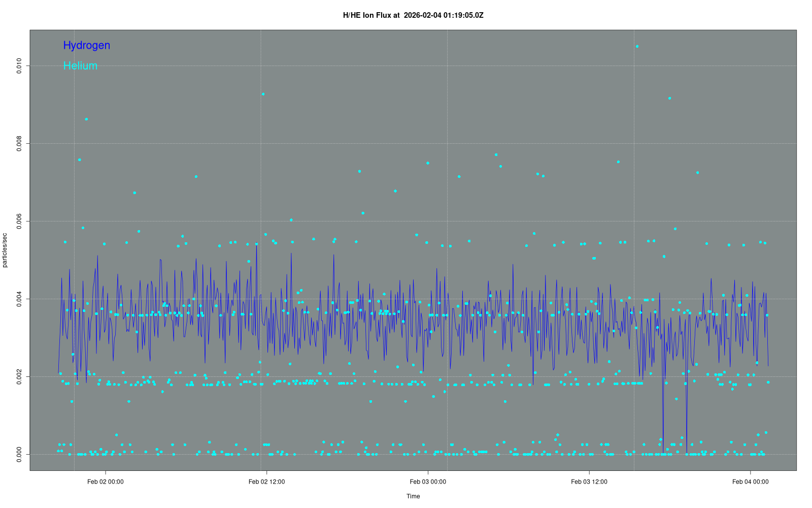Select the Hydrogen legend label
Image resolution: width=812 pixels, height=508 pixels.
point(86,45)
